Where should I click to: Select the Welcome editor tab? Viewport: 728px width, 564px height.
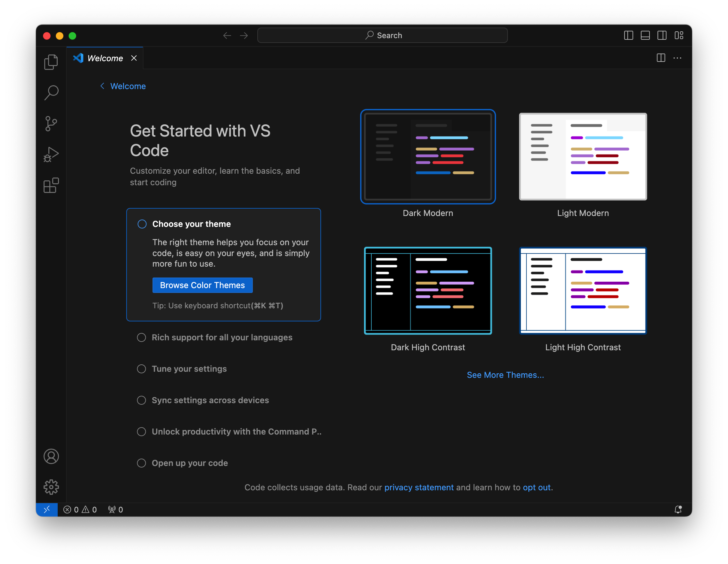[x=105, y=58]
